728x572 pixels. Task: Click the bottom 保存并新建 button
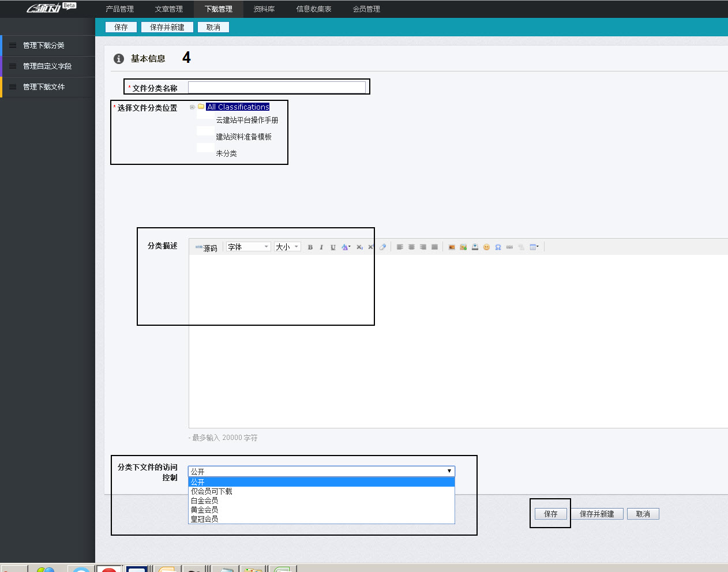pos(596,514)
